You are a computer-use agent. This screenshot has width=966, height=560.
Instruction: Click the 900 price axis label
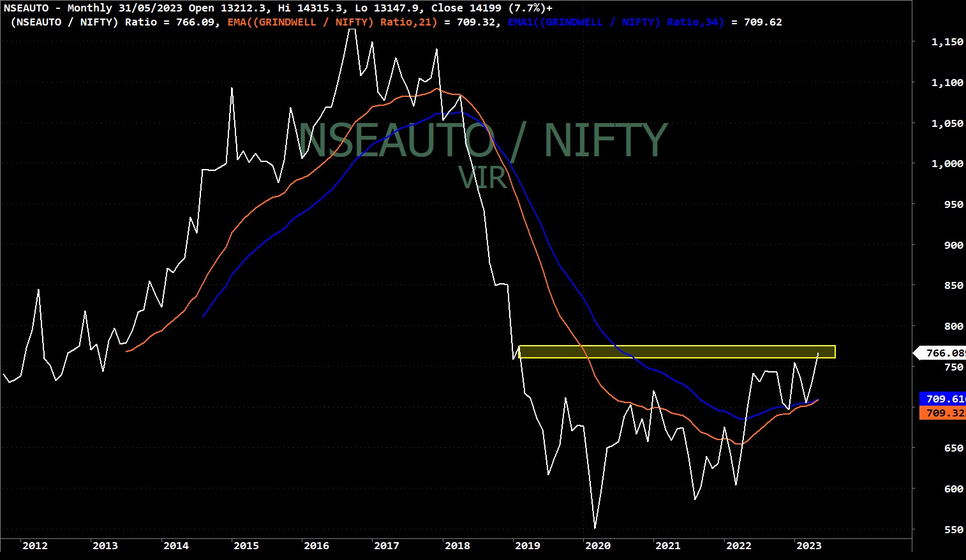(954, 245)
